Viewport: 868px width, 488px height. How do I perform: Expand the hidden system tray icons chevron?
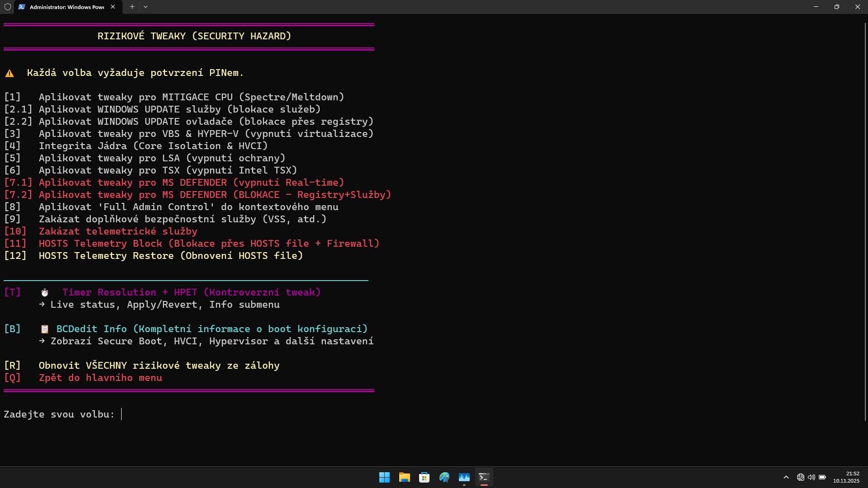coord(786,477)
